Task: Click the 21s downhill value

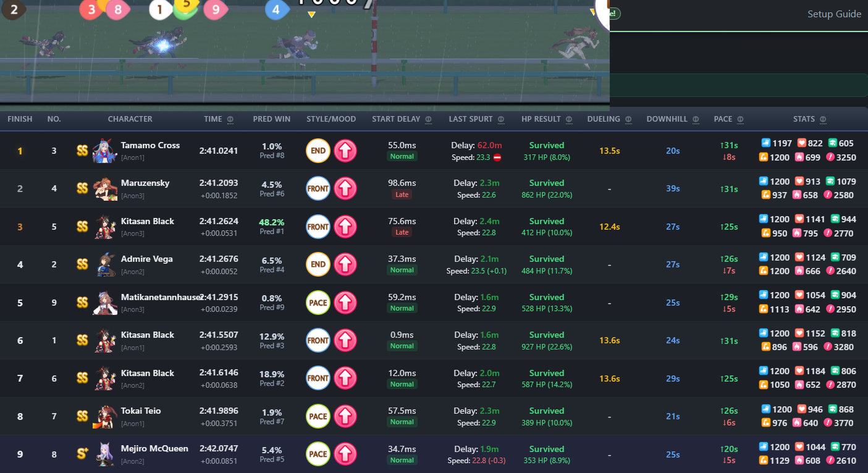Action: pos(673,416)
